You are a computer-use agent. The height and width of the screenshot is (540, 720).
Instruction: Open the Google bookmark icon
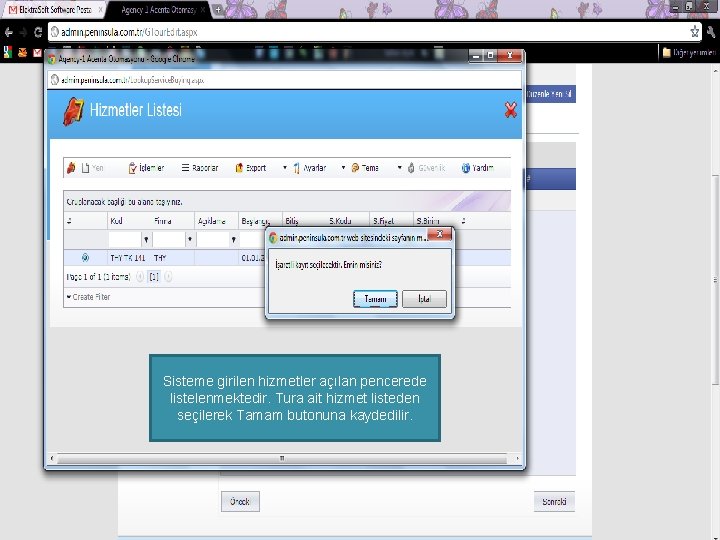[x=8, y=53]
